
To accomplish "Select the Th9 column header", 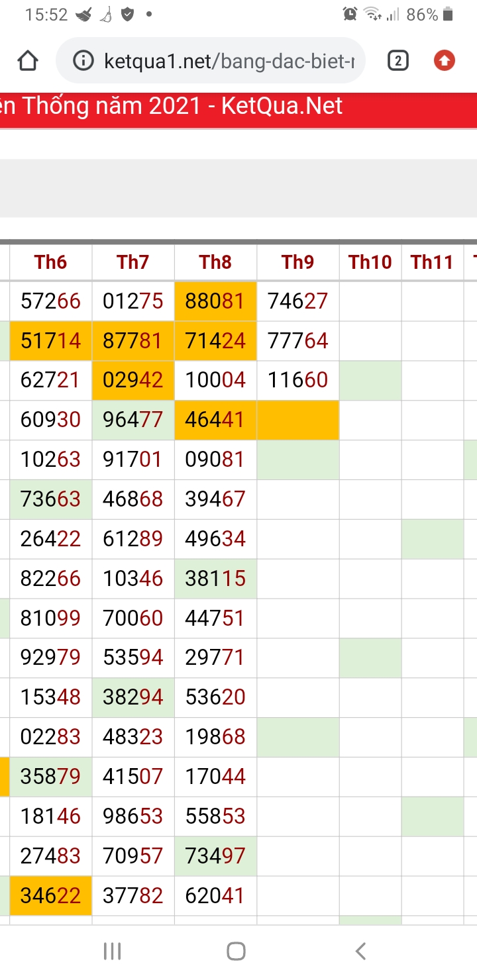I will (297, 262).
